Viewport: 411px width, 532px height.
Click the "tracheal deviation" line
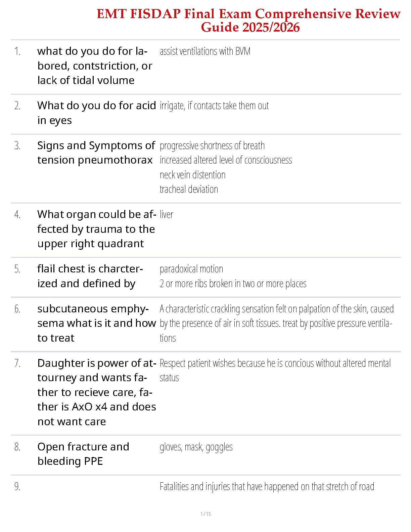(189, 189)
